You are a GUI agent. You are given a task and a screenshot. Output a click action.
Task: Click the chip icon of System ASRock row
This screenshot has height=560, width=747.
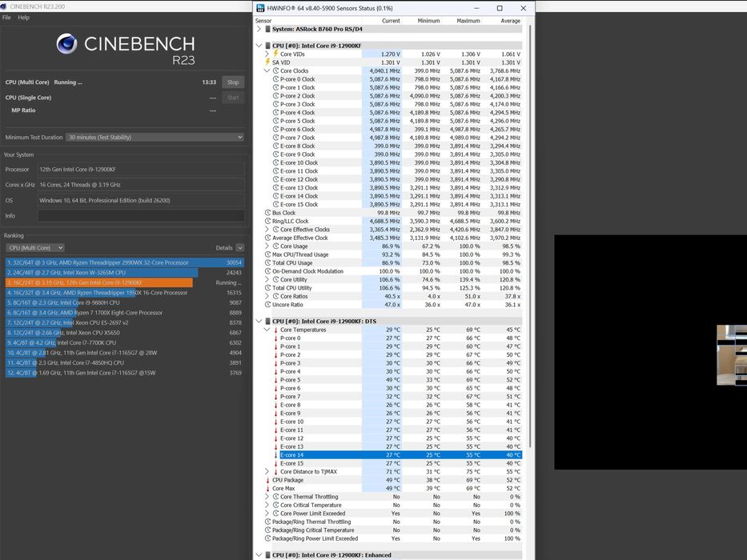tap(267, 29)
